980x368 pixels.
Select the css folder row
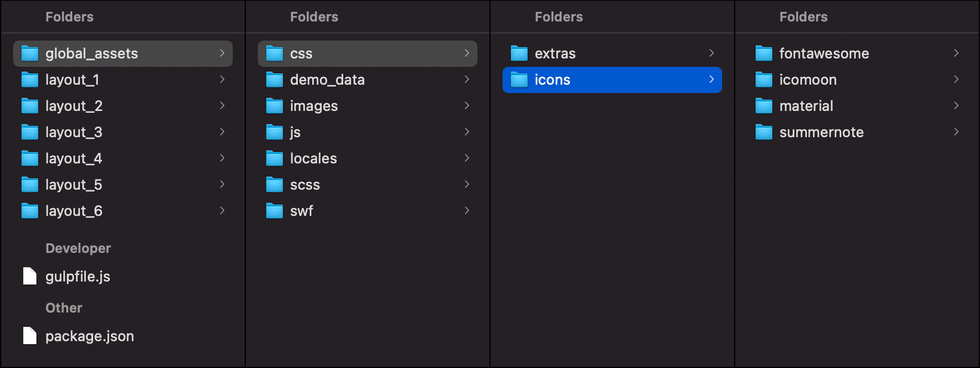pyautogui.click(x=368, y=54)
